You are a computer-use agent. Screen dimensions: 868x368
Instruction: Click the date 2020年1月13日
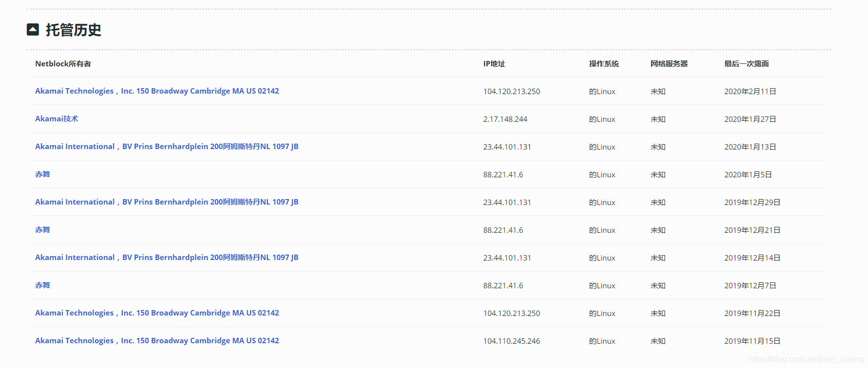[x=750, y=147]
